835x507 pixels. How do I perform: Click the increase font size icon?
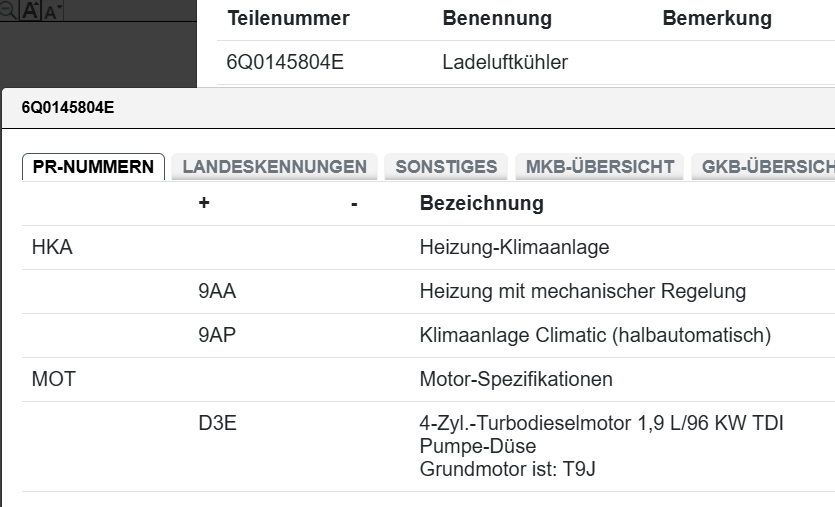29,10
